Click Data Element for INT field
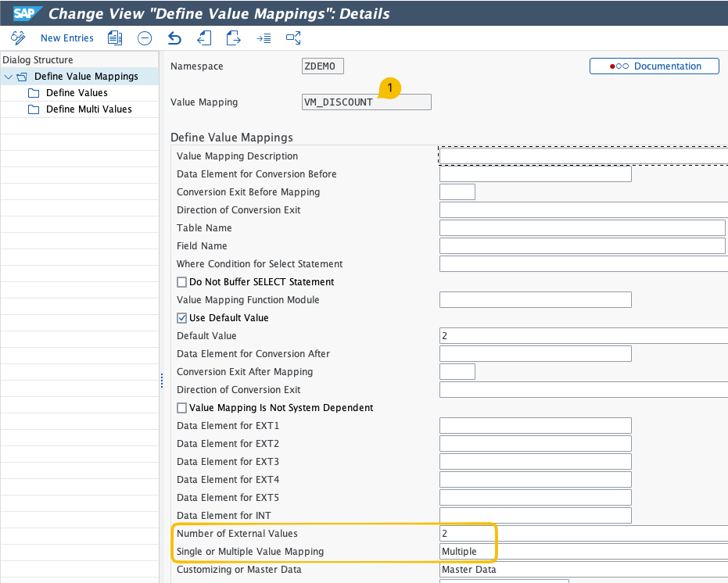 click(536, 516)
